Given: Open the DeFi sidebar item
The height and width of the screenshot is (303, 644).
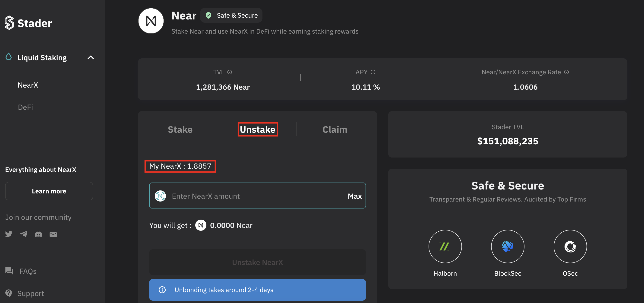Looking at the screenshot, I should 25,107.
